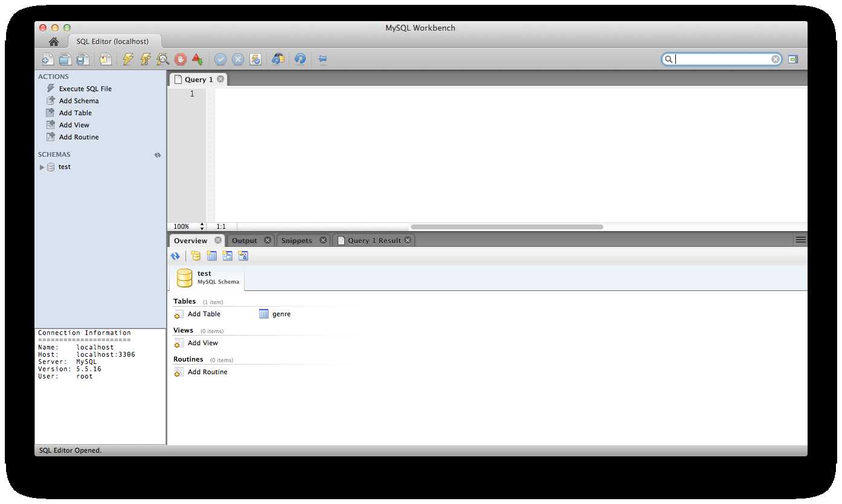Viewport: 842px width, 504px height.
Task: Click inside the SQL query editor area
Action: [510, 155]
